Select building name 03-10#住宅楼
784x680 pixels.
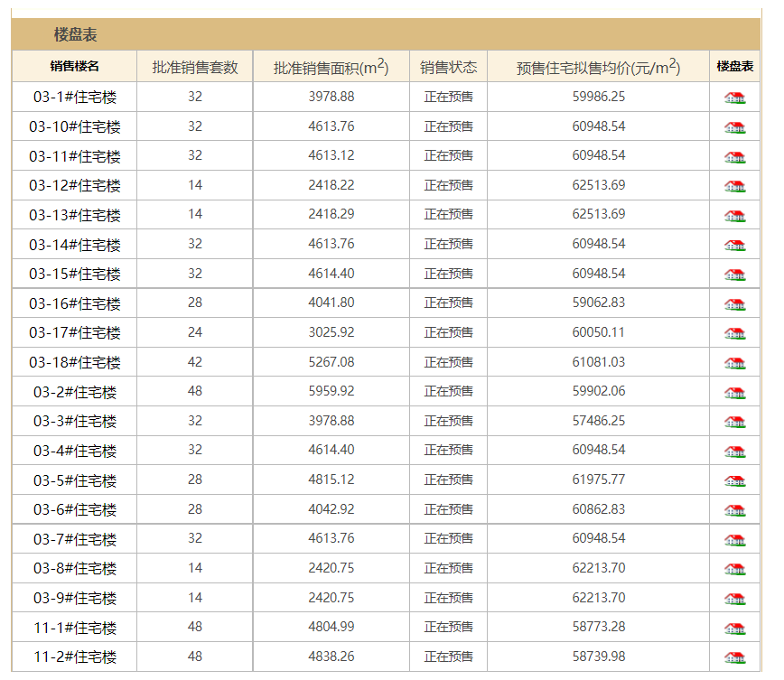75,126
